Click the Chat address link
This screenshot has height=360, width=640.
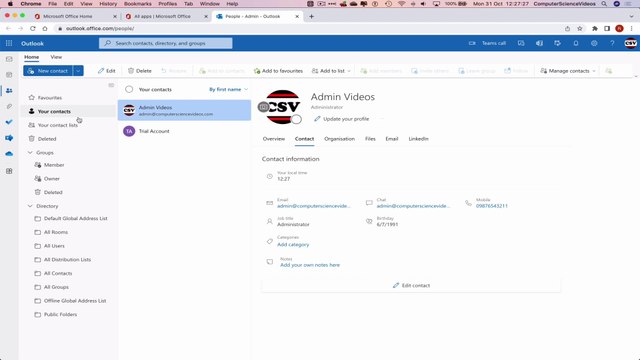[x=413, y=206]
